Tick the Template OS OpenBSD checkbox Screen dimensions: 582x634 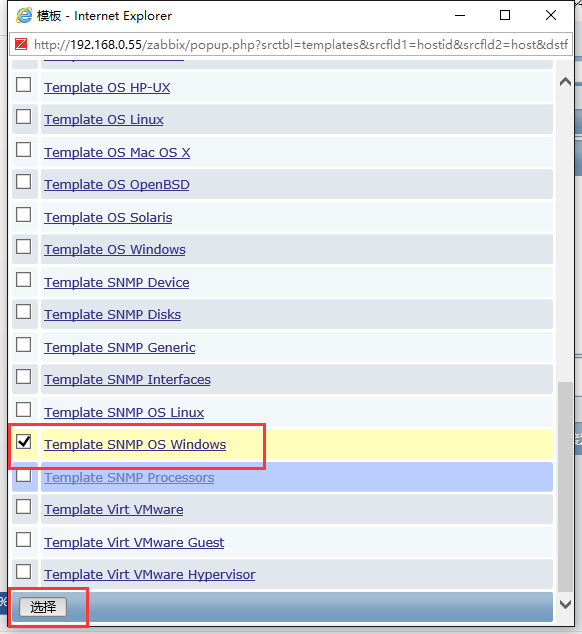click(23, 182)
